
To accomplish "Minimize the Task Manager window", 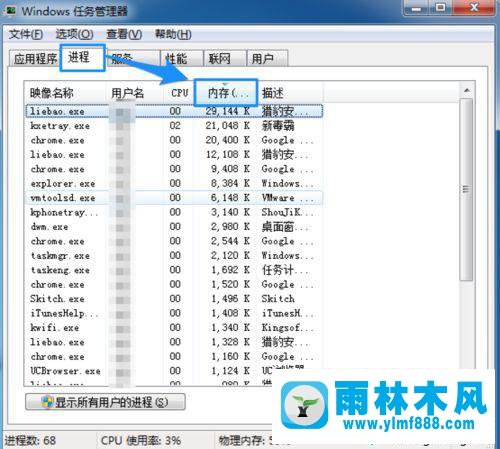I will (416, 8).
